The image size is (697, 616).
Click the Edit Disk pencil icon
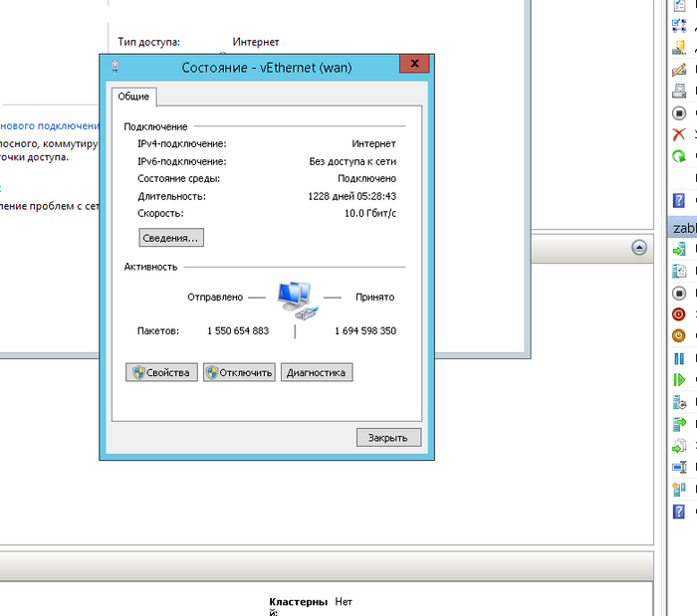(x=679, y=70)
